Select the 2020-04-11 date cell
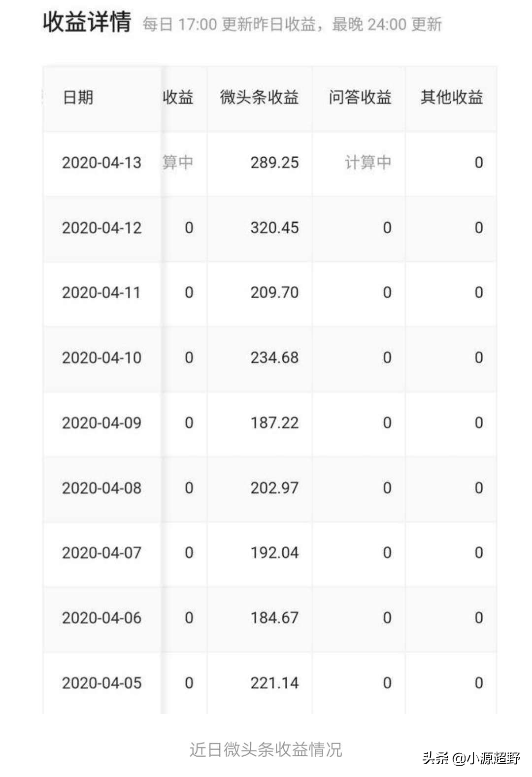The width and height of the screenshot is (532, 777). pos(101,293)
